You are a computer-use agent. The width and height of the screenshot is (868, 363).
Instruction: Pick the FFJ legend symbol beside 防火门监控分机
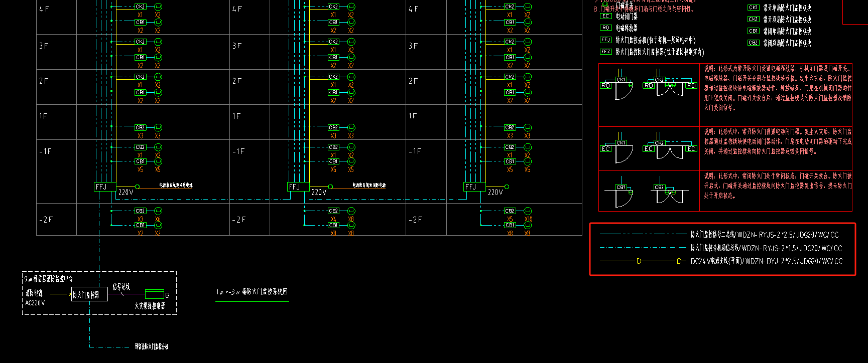606,40
